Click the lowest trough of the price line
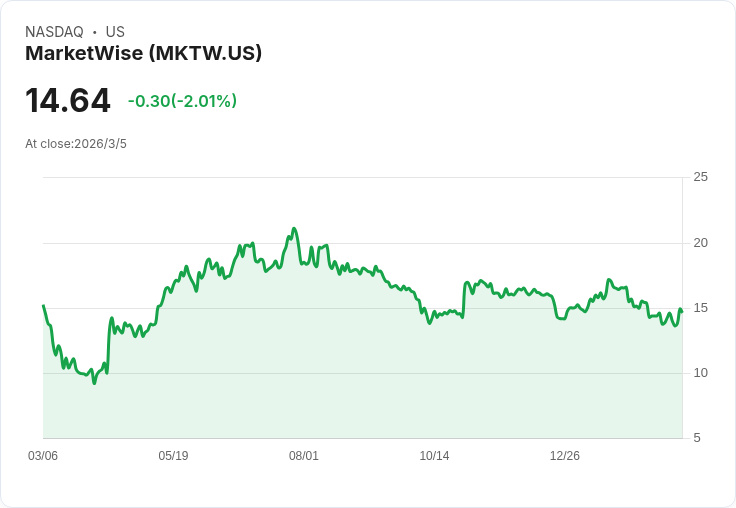This screenshot has height=508, width=736. [94, 382]
